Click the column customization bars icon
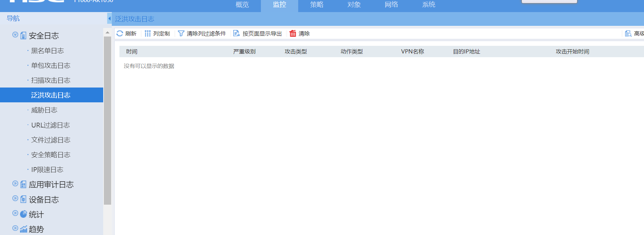 click(x=148, y=33)
